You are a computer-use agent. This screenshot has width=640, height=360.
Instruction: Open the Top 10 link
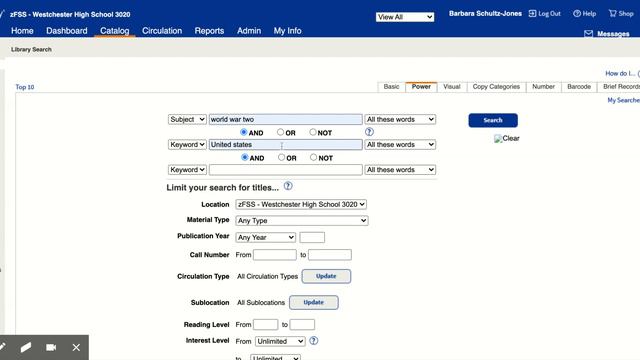pos(24,87)
